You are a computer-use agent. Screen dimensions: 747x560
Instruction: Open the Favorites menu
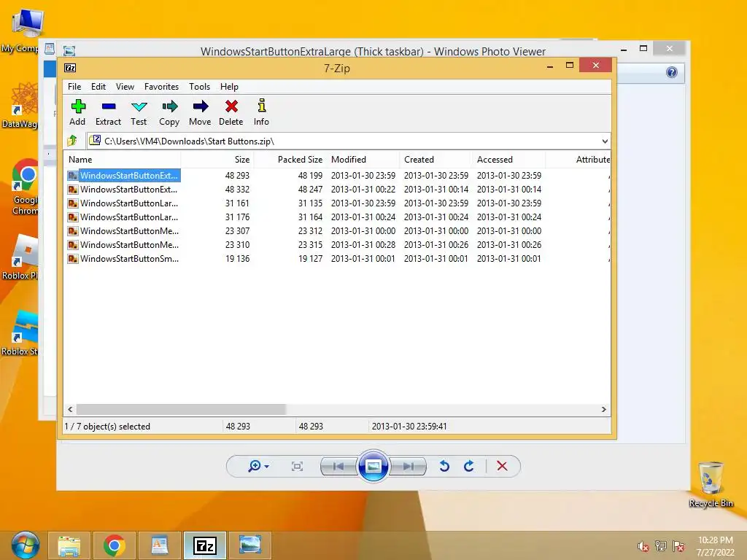(x=161, y=87)
